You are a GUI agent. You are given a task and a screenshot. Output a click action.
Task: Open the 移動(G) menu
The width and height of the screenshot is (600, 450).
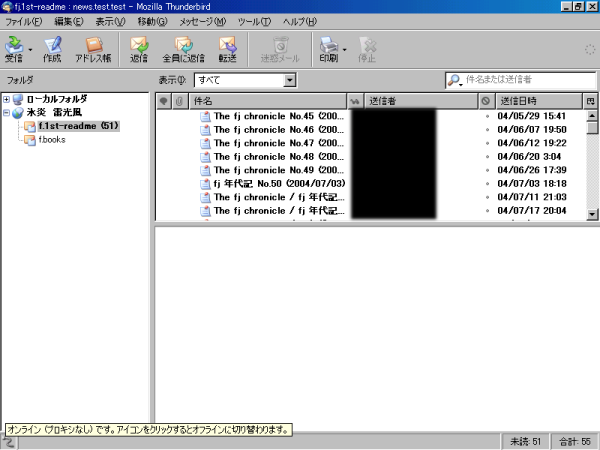(x=152, y=21)
